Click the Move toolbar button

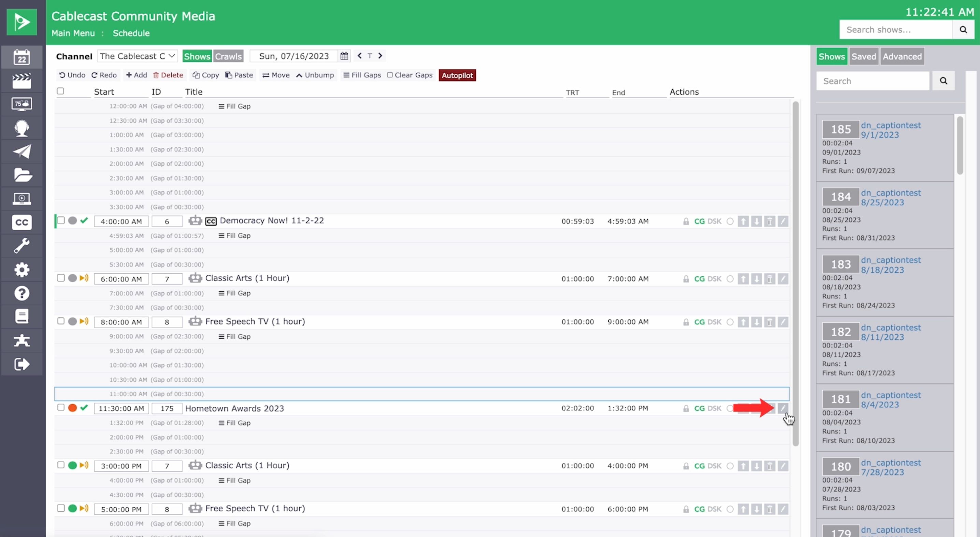(x=276, y=75)
